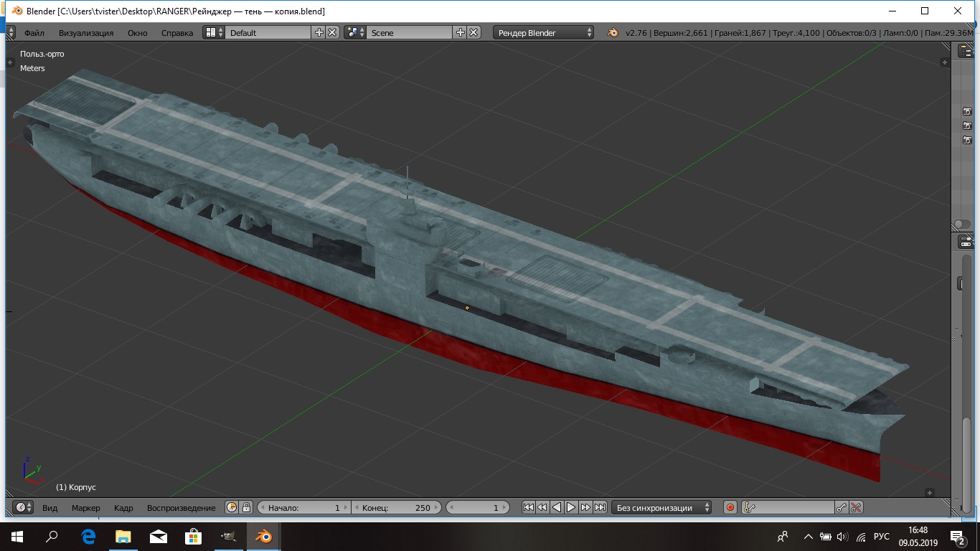Jump to the first frame of the timeline
The width and height of the screenshot is (980, 551).
tap(528, 507)
